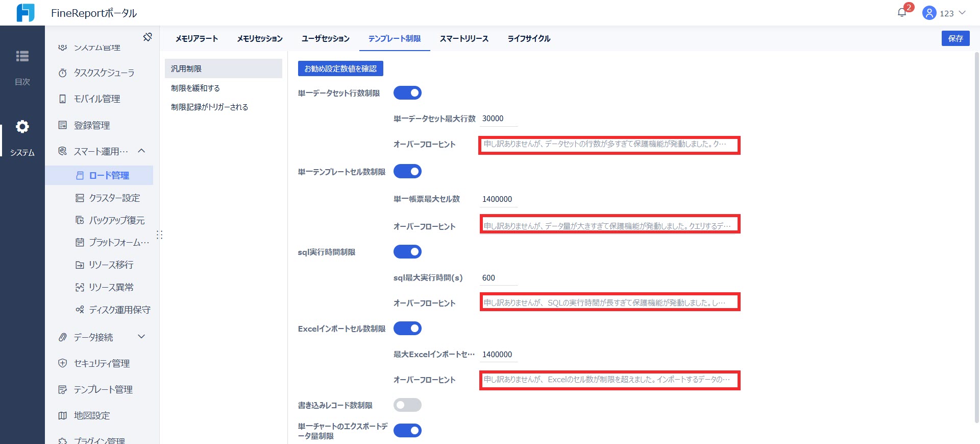Click the セキュリティ管理 shield icon
The image size is (980, 444).
point(62,363)
